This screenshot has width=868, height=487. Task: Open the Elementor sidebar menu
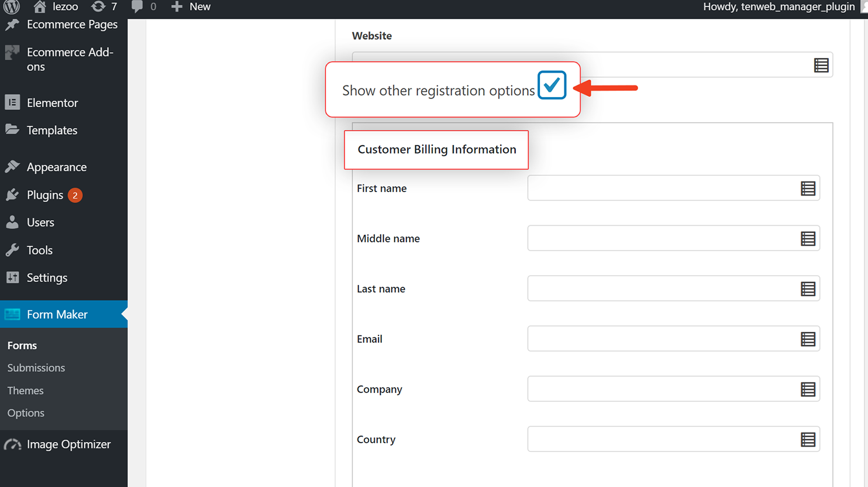coord(52,103)
